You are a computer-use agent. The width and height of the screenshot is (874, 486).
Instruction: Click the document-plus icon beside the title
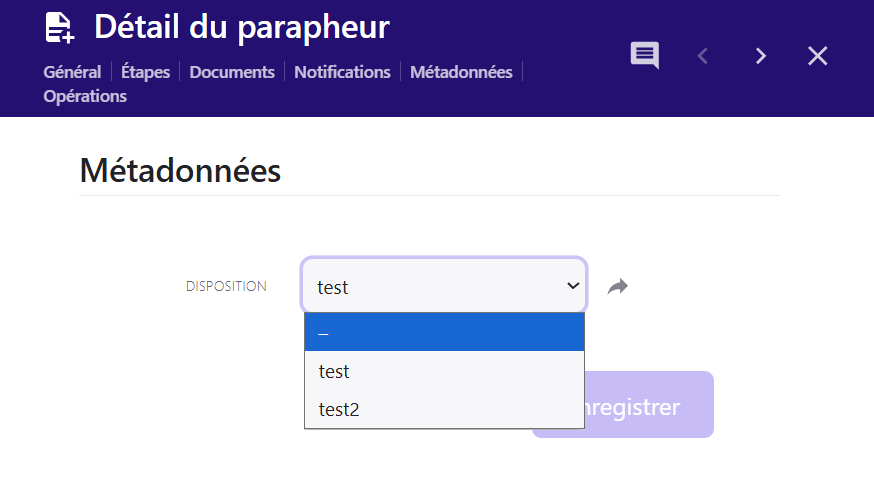pos(60,28)
